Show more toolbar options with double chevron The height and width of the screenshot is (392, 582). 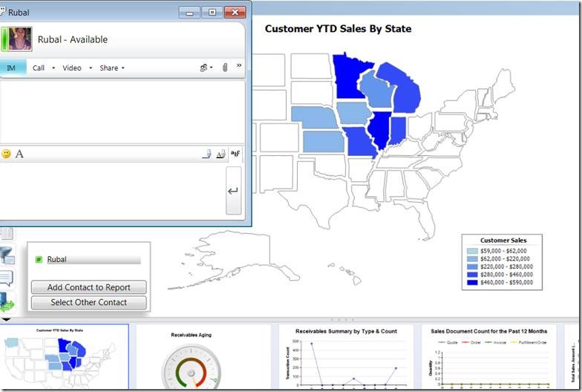(x=239, y=65)
